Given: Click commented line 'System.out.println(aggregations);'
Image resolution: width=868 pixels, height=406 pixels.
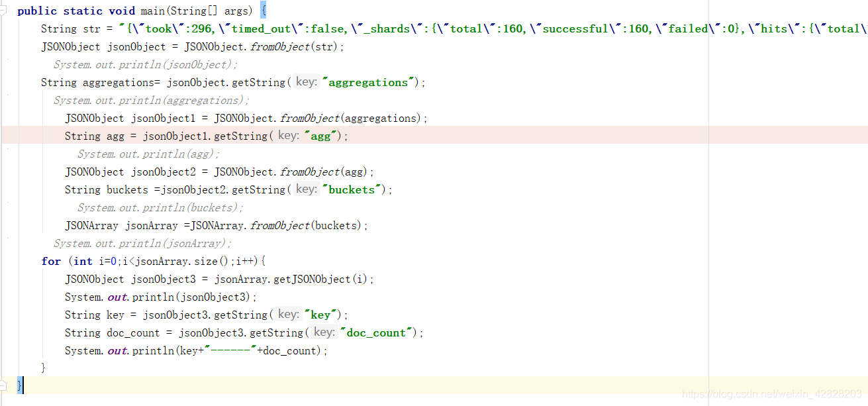Looking at the screenshot, I should (x=152, y=101).
